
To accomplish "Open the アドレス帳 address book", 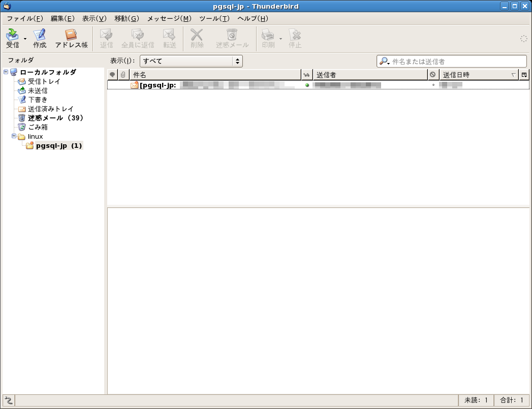I will [71, 38].
